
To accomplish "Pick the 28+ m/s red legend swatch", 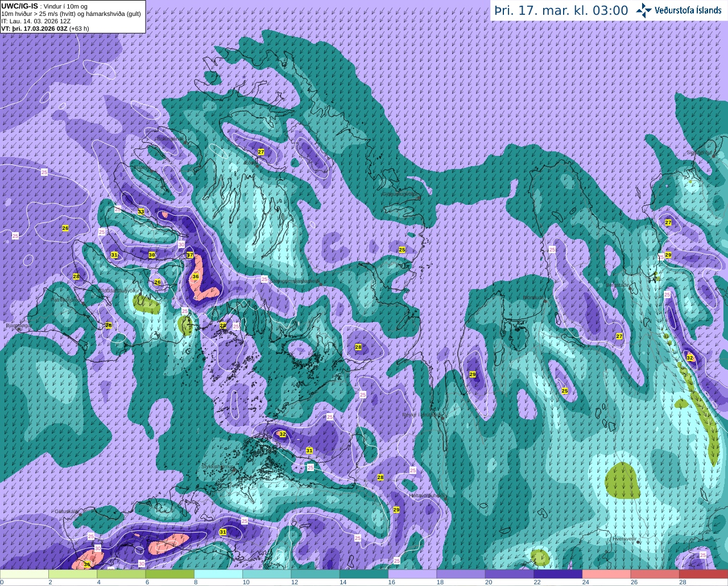I will click(704, 574).
